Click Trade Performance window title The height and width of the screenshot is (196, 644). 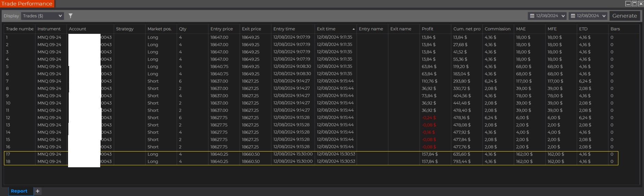pos(27,4)
